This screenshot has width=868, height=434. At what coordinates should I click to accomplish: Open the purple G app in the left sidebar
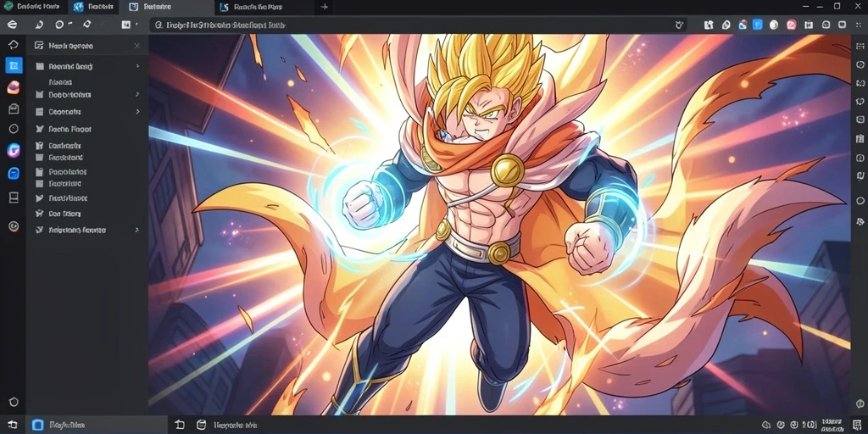tap(14, 150)
